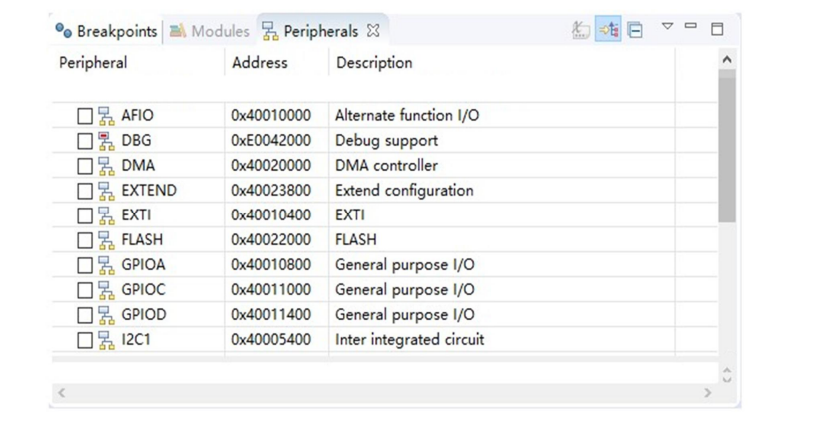Click the FLASH peripheral tree icon
The image size is (819, 431).
tap(107, 240)
